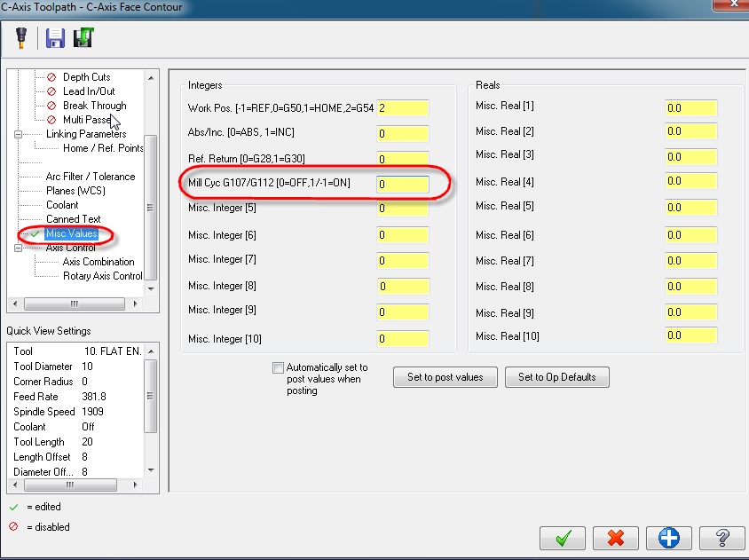
Task: Click the Work Pos. integer field
Action: pyautogui.click(x=403, y=108)
